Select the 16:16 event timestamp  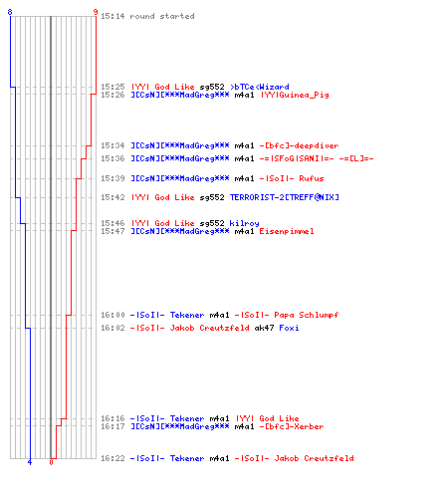[x=112, y=418]
